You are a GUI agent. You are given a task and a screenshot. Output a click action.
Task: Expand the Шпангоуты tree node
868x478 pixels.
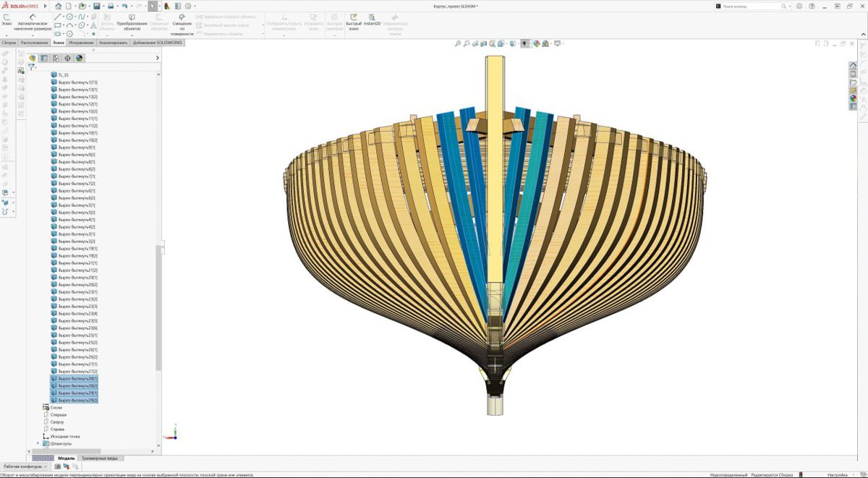38,443
